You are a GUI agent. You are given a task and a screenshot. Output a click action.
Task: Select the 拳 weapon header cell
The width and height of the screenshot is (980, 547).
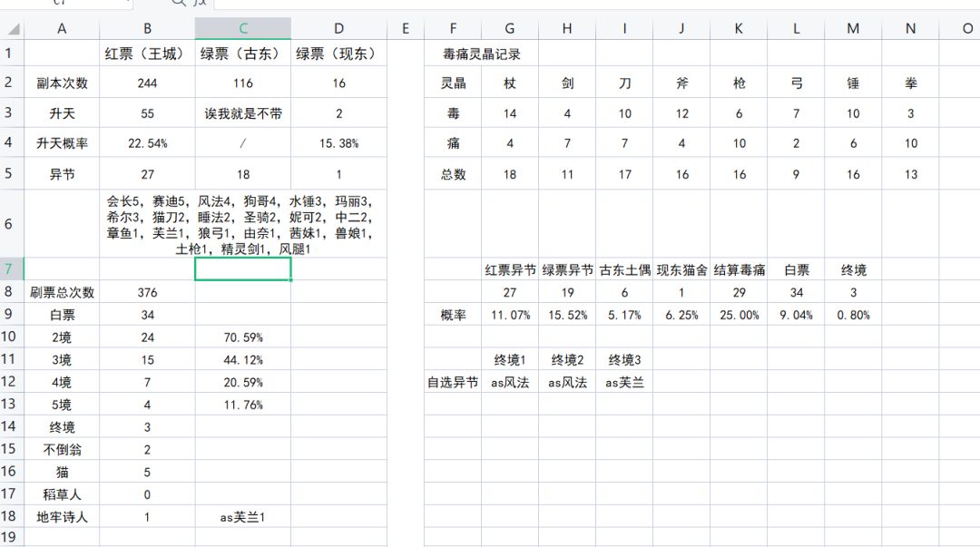tap(911, 83)
